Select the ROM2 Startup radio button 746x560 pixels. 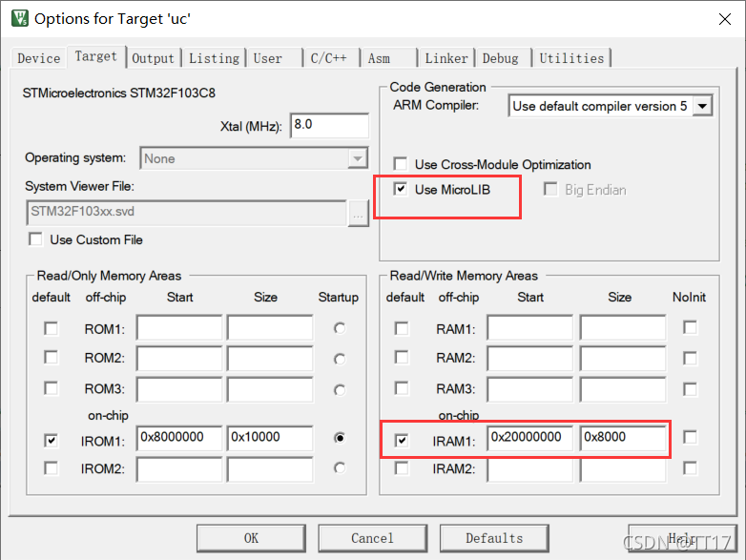coord(340,359)
